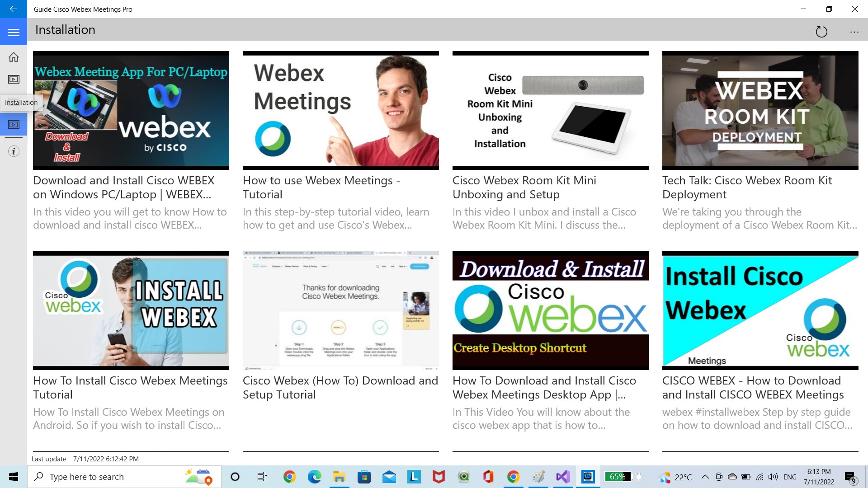This screenshot has height=488, width=868.
Task: Open Webex Meeting App For PC thumbnail
Action: coord(131,110)
